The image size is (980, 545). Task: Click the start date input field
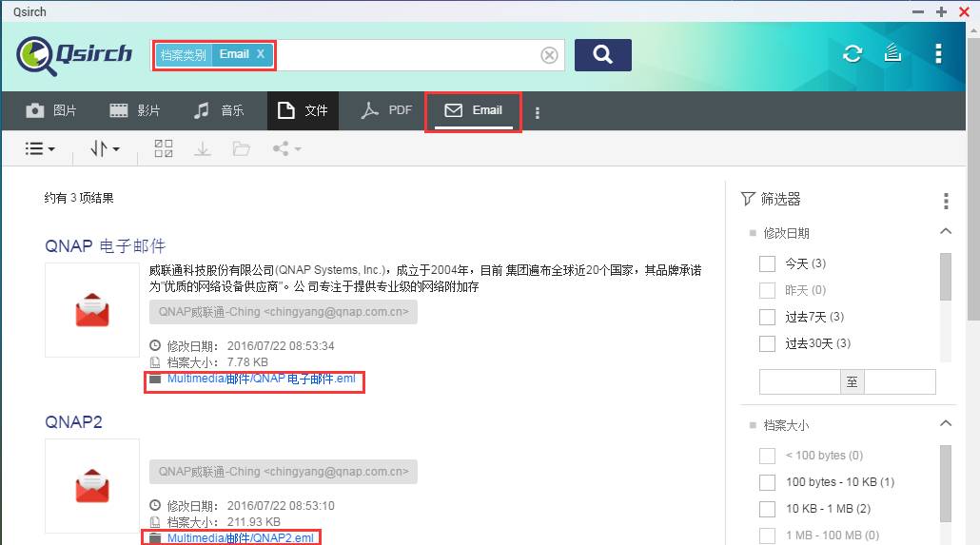pyautogui.click(x=799, y=381)
